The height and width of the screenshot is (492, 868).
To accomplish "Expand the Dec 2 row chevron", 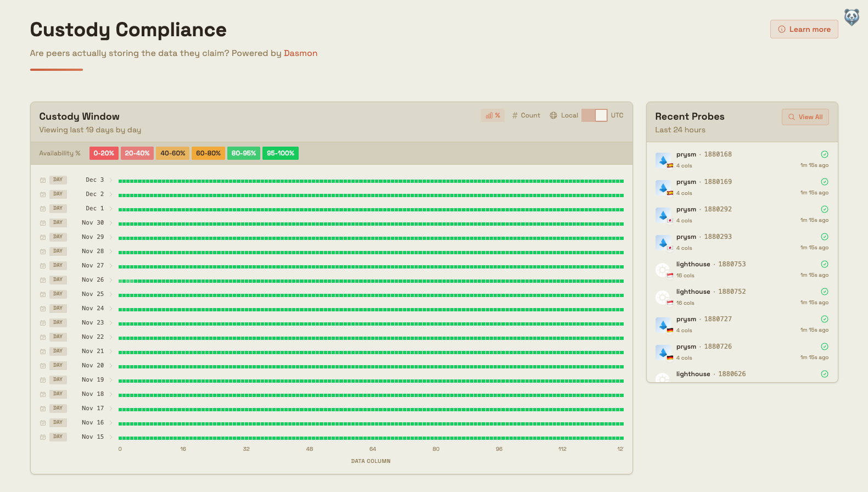I will [111, 194].
